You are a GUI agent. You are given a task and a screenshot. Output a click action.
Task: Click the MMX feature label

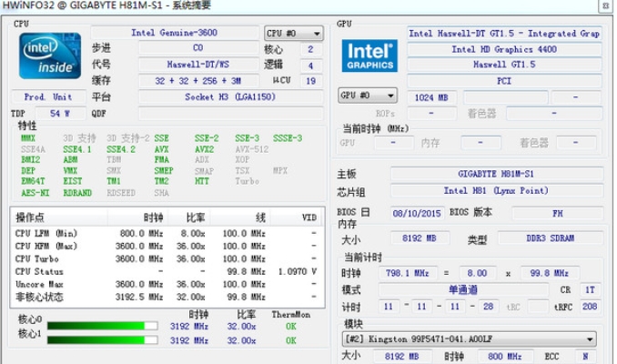[28, 138]
